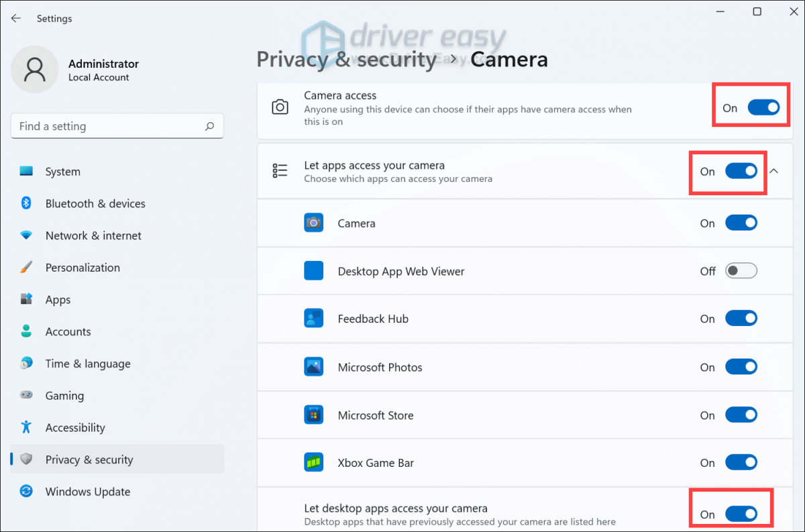This screenshot has height=532, width=805.
Task: Click the camera icon beside Camera access
Action: click(x=280, y=106)
